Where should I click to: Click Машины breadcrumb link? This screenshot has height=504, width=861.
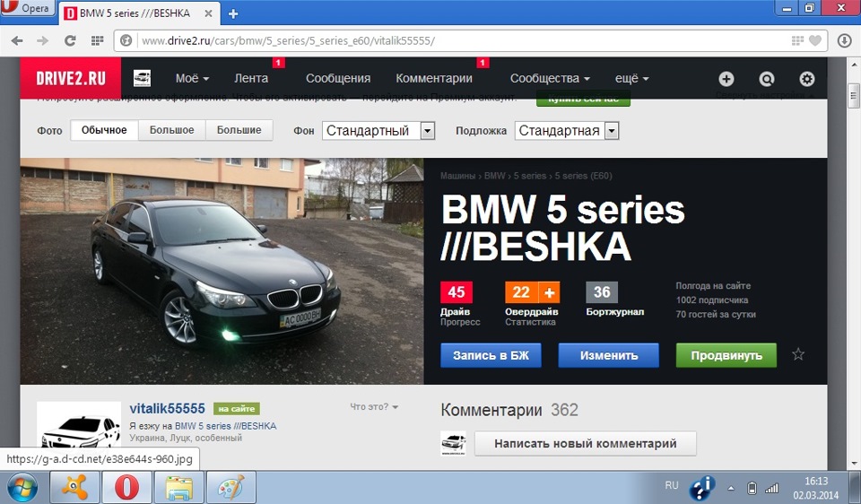[457, 176]
